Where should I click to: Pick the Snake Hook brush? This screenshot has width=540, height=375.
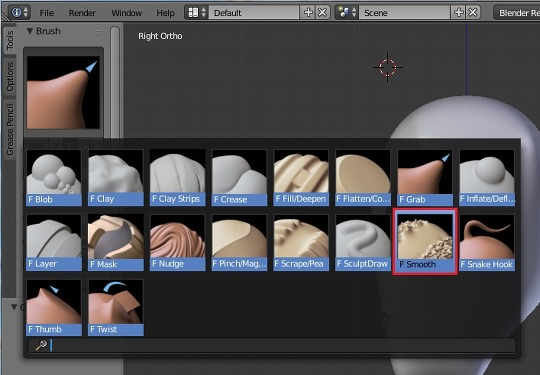coord(487,242)
